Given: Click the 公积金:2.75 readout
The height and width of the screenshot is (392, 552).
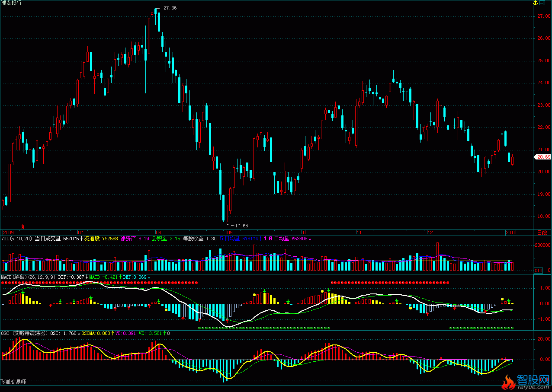Looking at the screenshot, I should pos(166,238).
